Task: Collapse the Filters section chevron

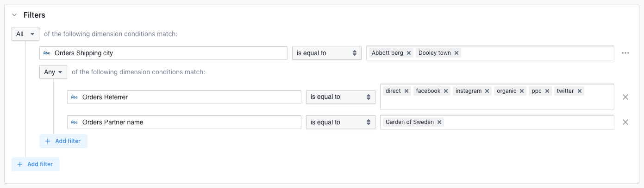Action: point(14,15)
